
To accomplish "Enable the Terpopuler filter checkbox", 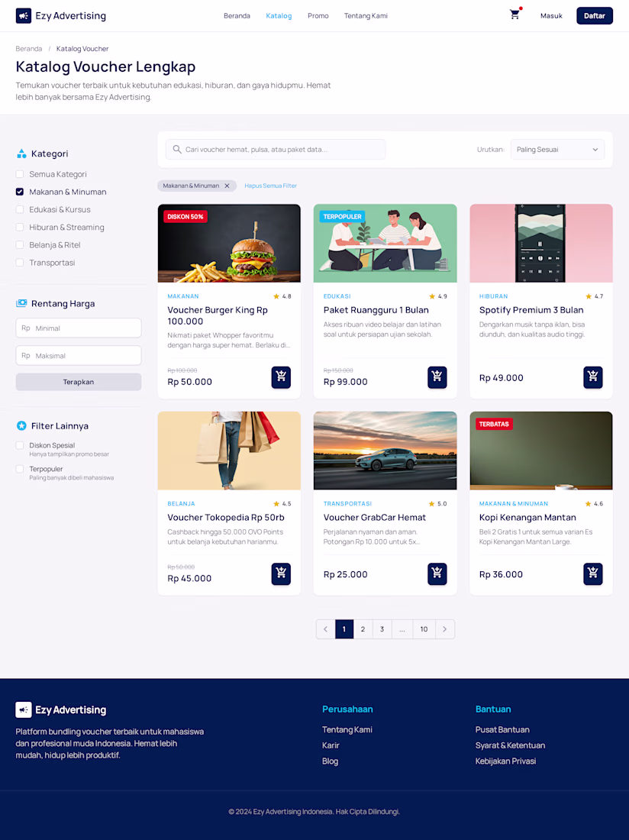I will 20,469.
